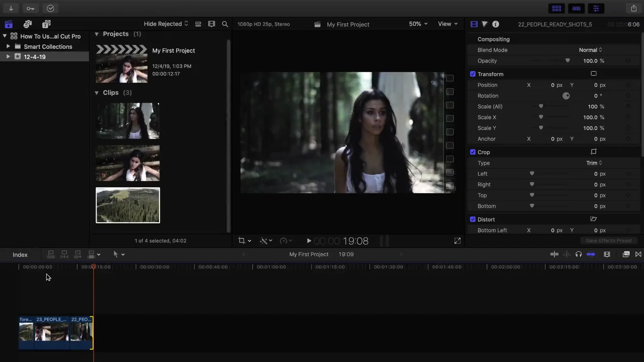Viewport: 644px width, 362px height.
Task: Open the Keyword Editor key icon
Action: [31, 8]
